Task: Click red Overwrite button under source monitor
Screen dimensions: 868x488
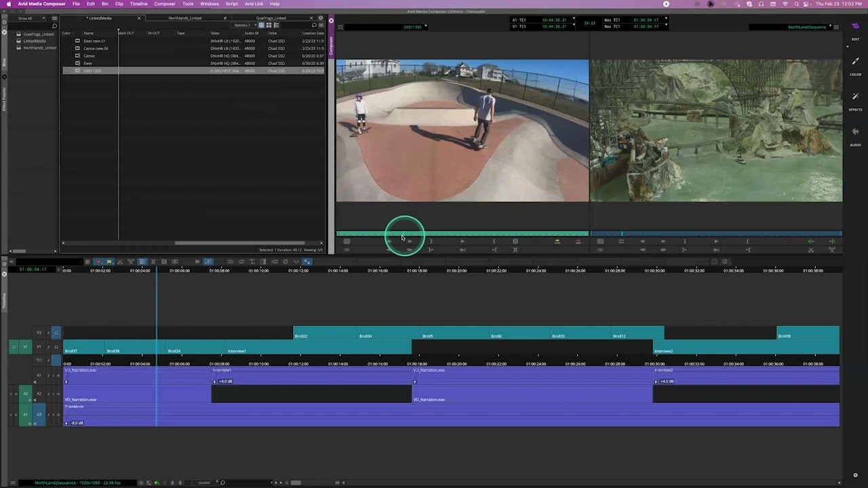Action: coord(578,241)
